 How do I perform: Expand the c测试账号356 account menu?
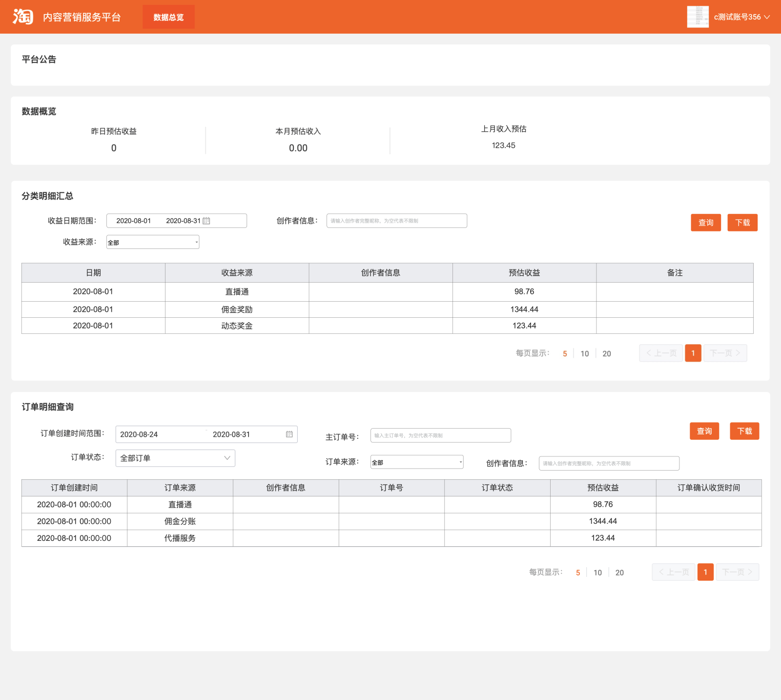pyautogui.click(x=742, y=17)
